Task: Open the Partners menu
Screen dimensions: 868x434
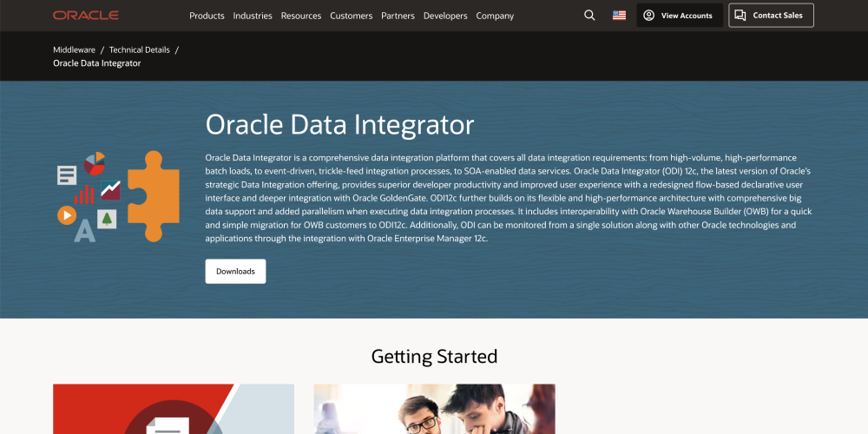Action: [398, 16]
